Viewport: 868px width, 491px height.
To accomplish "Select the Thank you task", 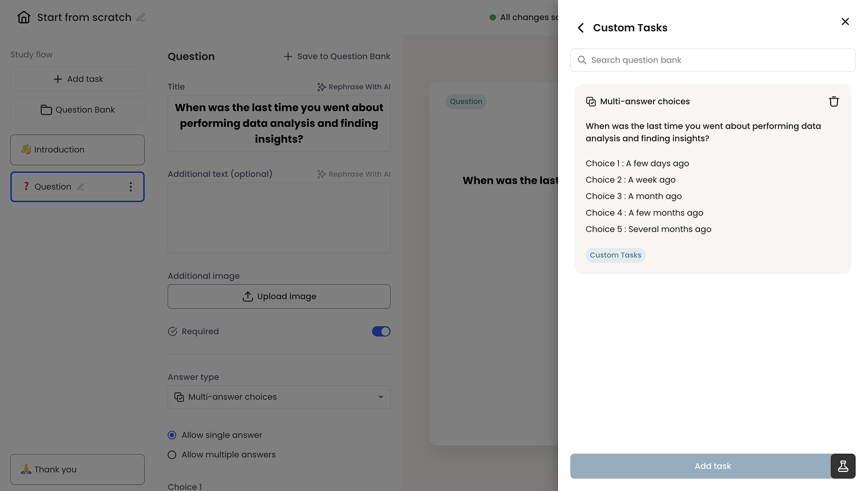I will click(77, 470).
